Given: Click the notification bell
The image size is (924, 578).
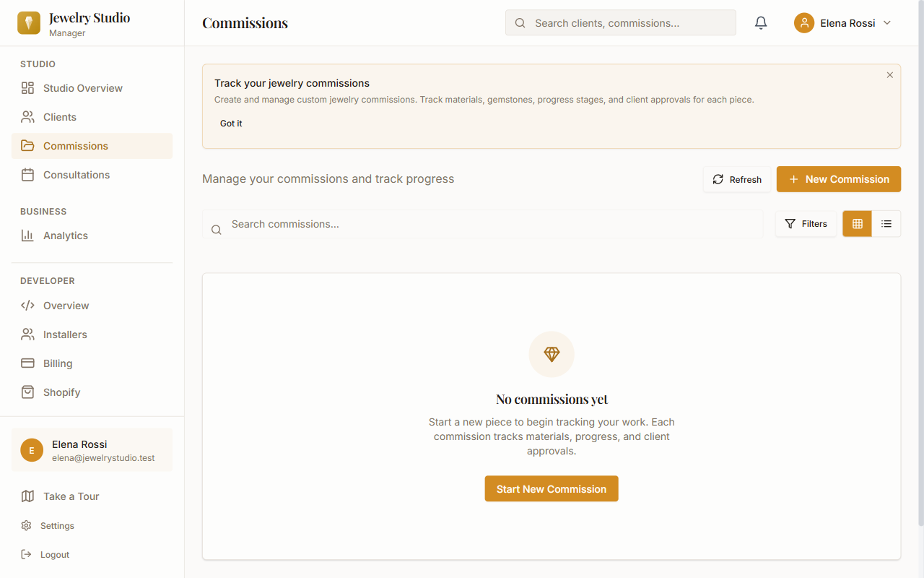Looking at the screenshot, I should [x=760, y=22].
